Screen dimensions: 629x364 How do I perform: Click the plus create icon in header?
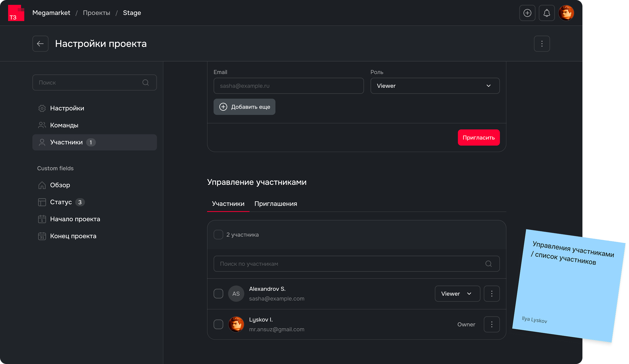(x=527, y=13)
